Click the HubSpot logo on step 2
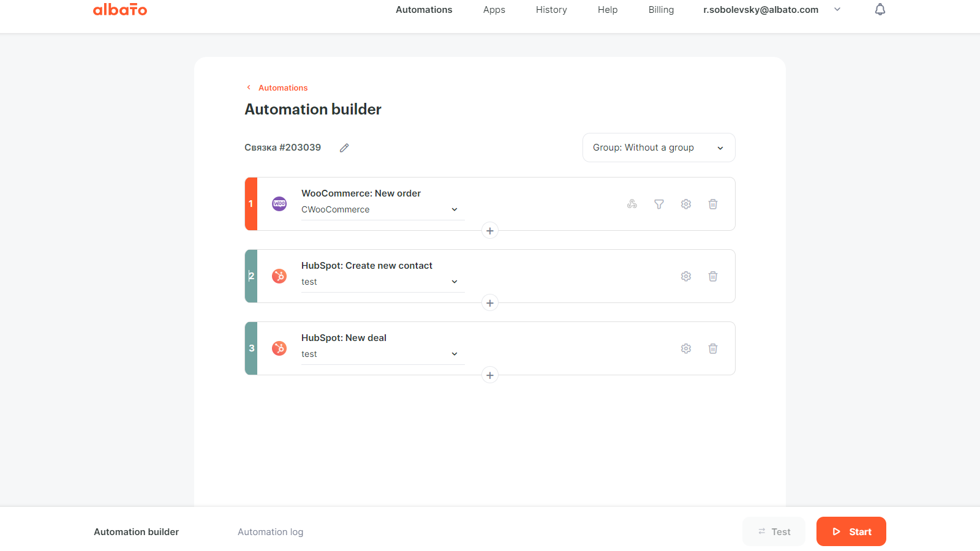980x551 pixels. coord(279,276)
